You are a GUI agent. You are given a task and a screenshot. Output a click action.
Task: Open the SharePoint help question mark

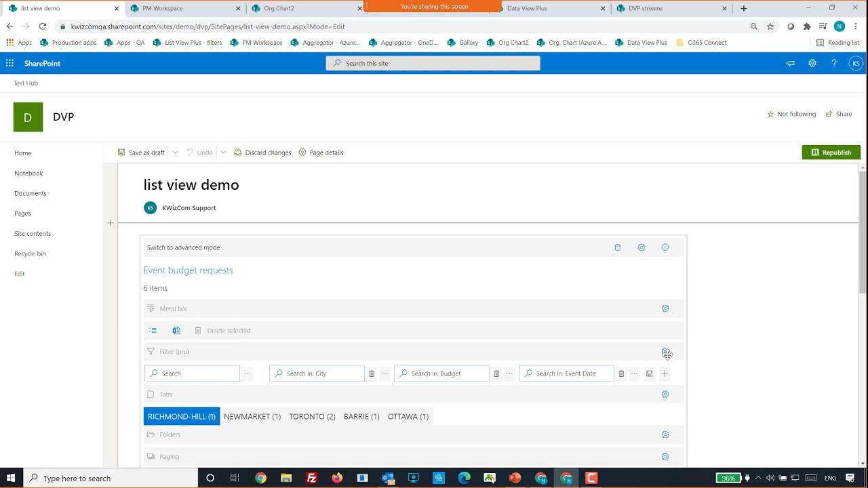click(x=834, y=63)
